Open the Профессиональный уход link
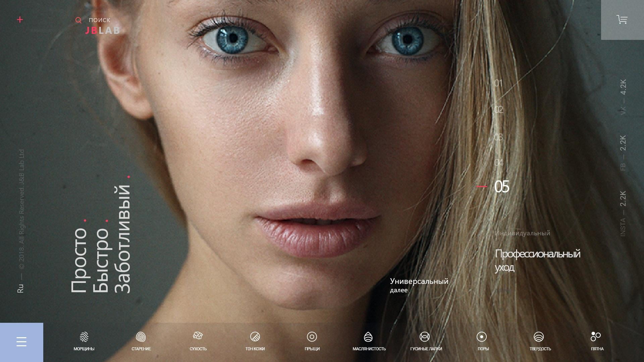Screen dimensions: 644x362 pos(537,260)
